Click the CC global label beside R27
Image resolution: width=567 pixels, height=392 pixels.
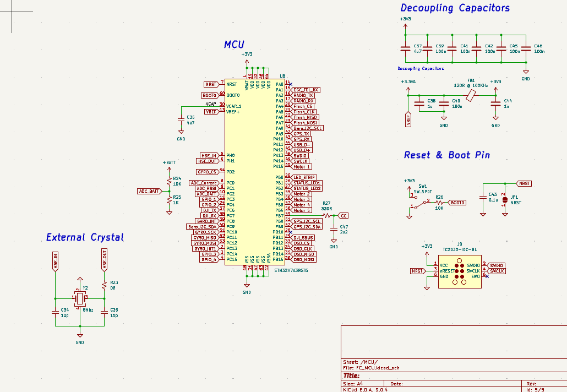[343, 215]
